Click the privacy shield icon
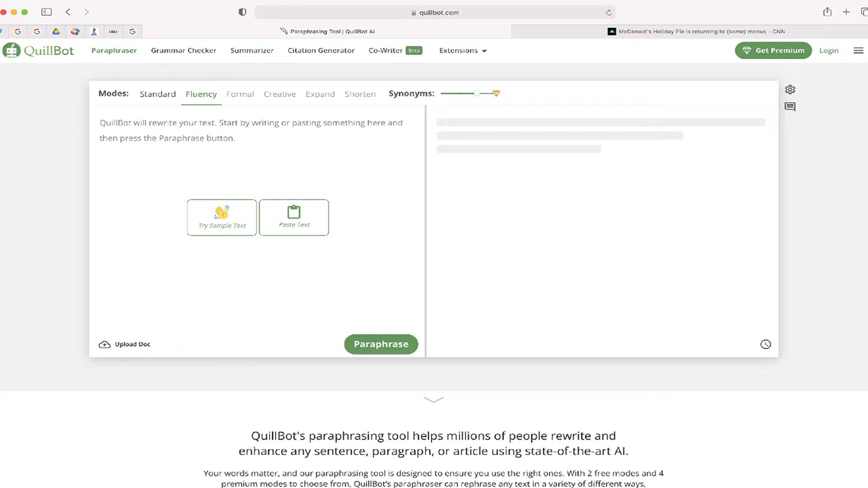The width and height of the screenshot is (868, 488). pyautogui.click(x=242, y=12)
